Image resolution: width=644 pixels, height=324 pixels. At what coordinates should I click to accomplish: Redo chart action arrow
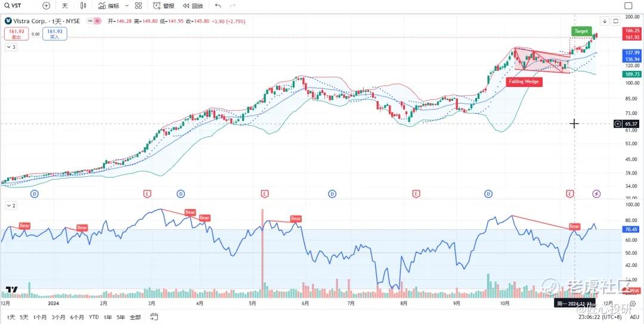(x=233, y=6)
